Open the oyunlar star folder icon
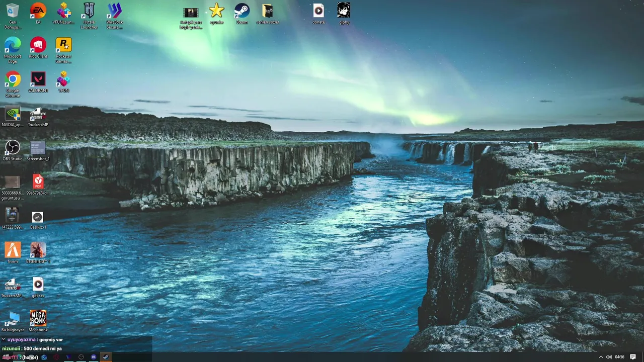The width and height of the screenshot is (644, 362). coord(216,14)
